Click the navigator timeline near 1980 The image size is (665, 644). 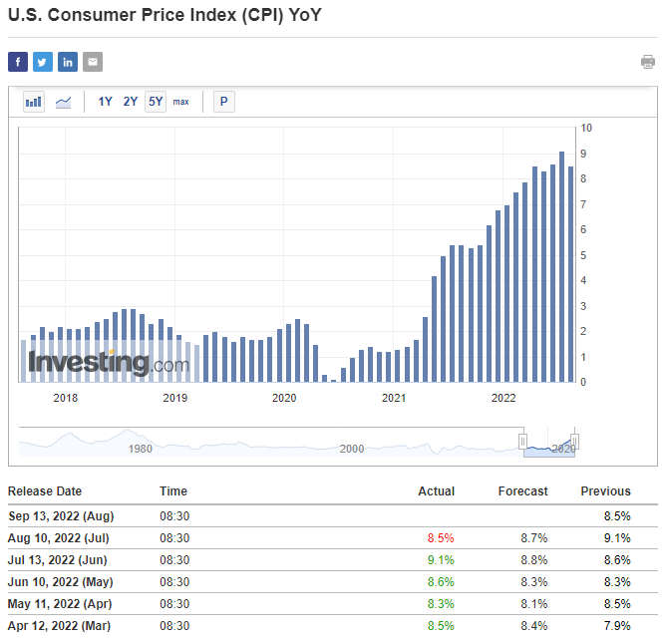141,449
